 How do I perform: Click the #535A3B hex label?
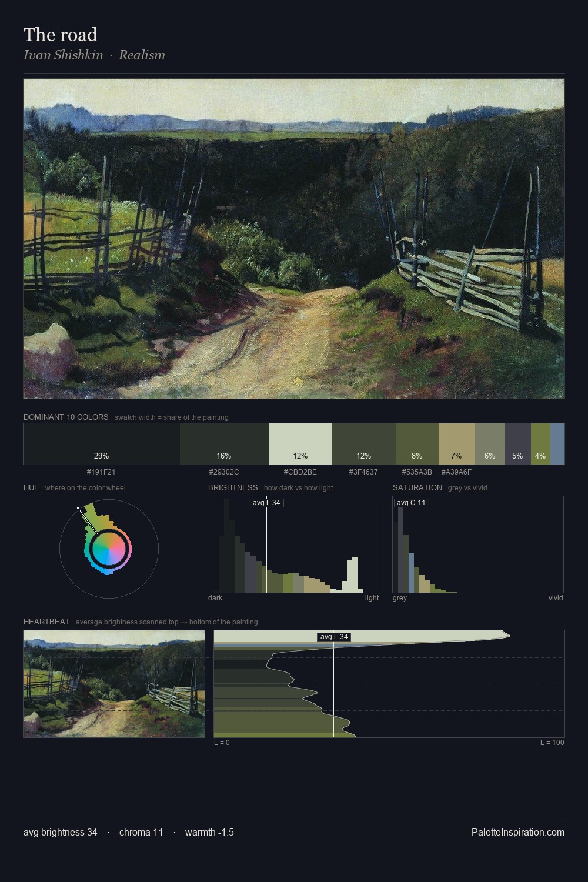417,472
